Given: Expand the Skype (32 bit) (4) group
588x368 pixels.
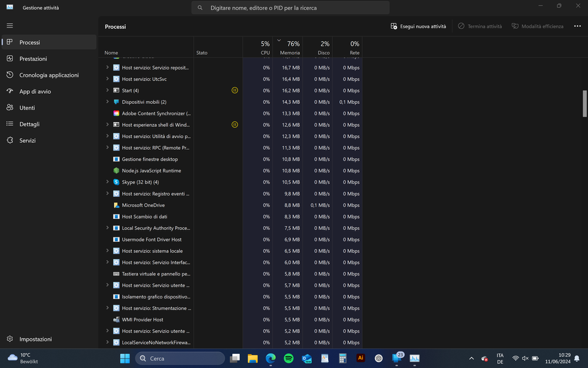Looking at the screenshot, I should click(107, 182).
